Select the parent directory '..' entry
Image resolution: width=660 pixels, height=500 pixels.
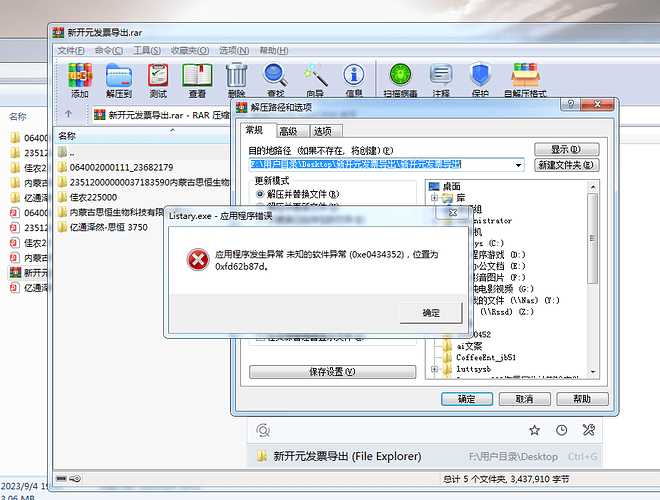pos(72,152)
